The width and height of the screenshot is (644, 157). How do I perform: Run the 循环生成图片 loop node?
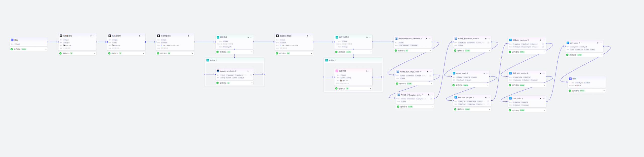367,37
